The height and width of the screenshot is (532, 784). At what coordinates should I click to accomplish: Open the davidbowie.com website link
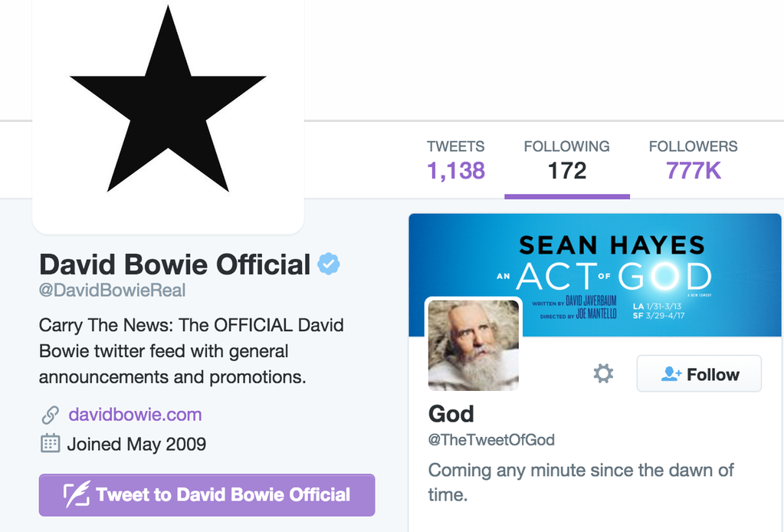point(135,414)
